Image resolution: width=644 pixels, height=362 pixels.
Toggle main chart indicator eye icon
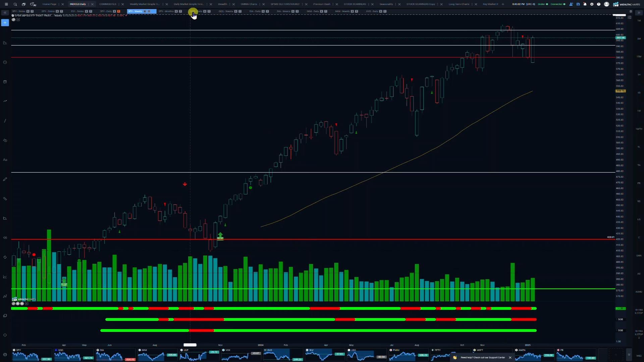coord(13,19)
